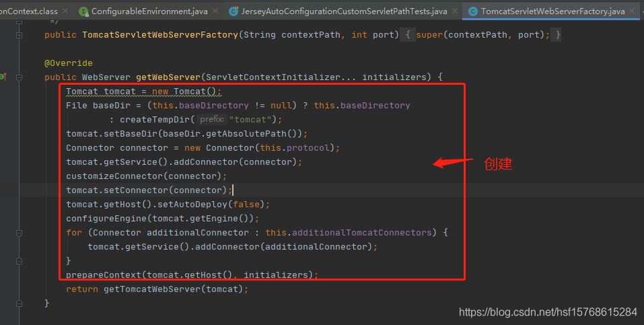Expand the folded opening brace before super call
644x325 pixels.
coord(408,35)
